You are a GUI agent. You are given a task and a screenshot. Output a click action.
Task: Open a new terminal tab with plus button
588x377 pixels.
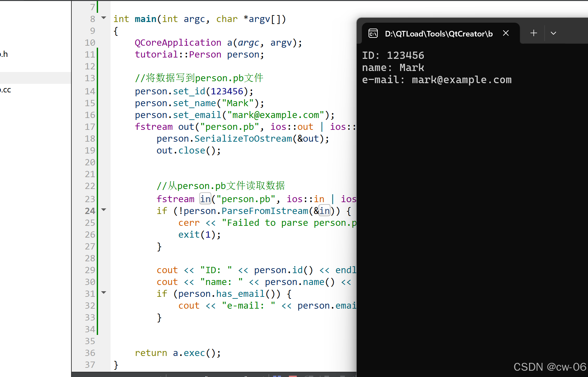tap(534, 33)
